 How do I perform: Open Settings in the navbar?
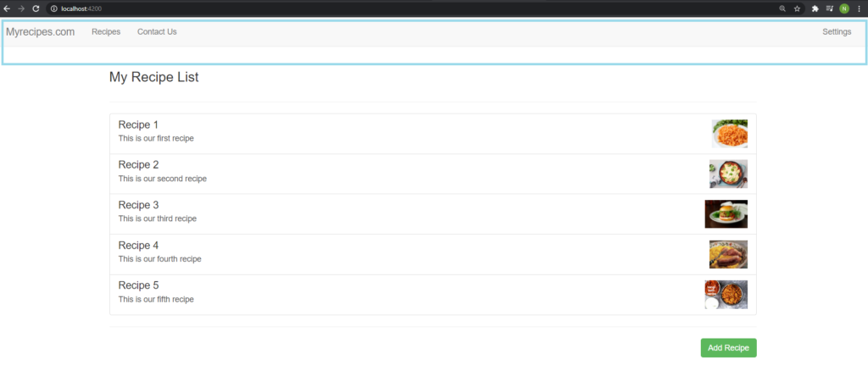pos(837,32)
